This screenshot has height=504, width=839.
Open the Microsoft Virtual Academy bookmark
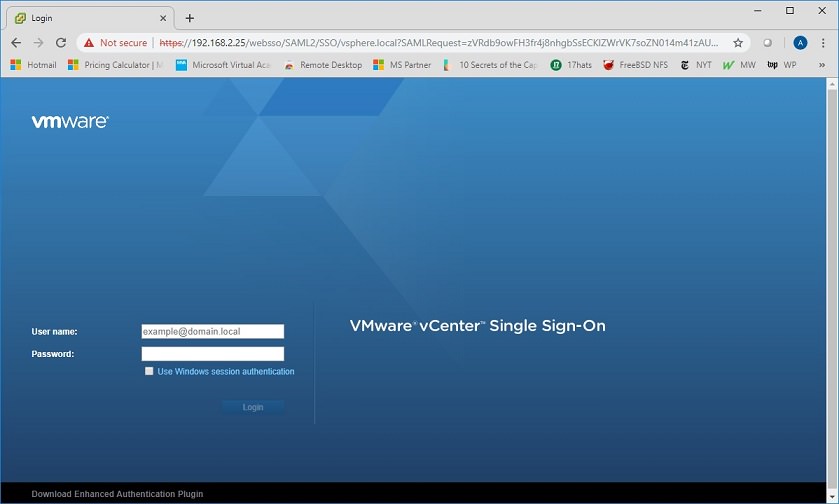click(x=223, y=65)
